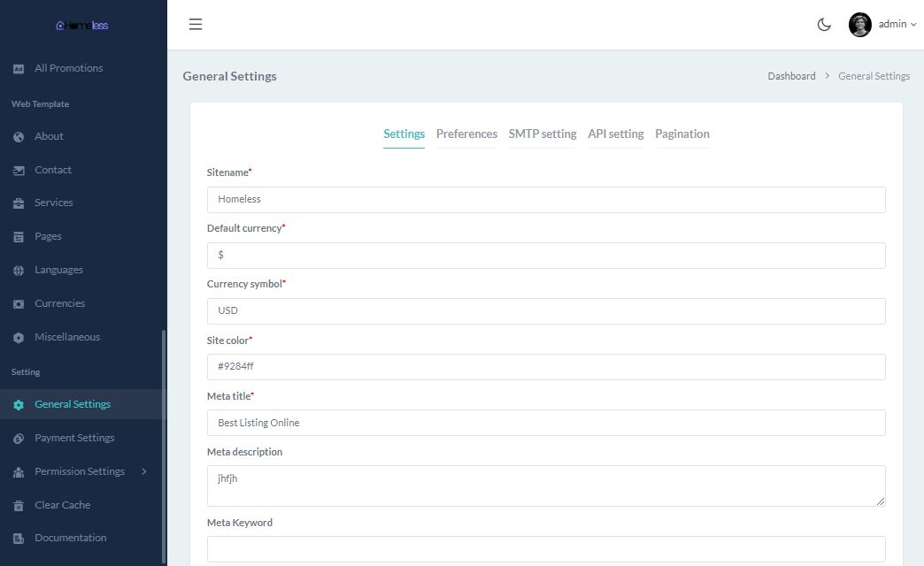
Task: Click the Homeless logo in sidebar
Action: click(x=82, y=26)
